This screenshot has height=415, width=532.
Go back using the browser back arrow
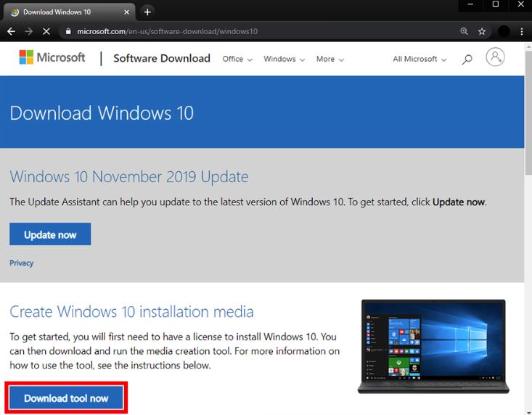pyautogui.click(x=11, y=31)
